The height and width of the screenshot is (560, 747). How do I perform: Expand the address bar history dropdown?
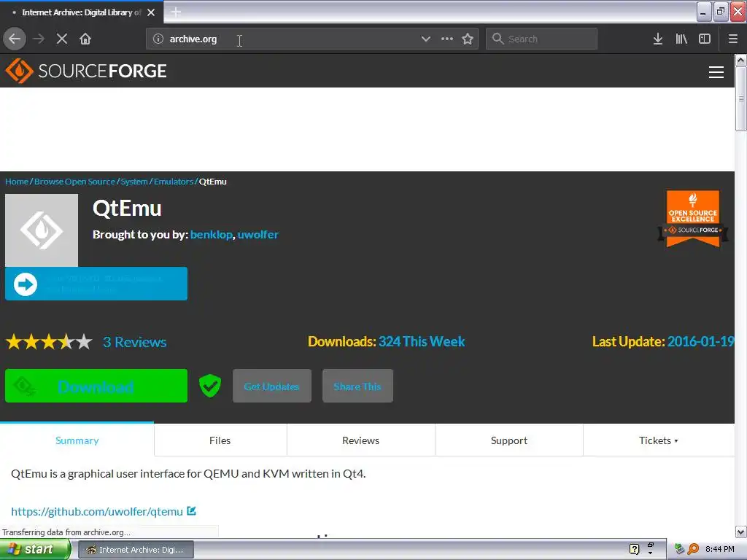pyautogui.click(x=426, y=39)
